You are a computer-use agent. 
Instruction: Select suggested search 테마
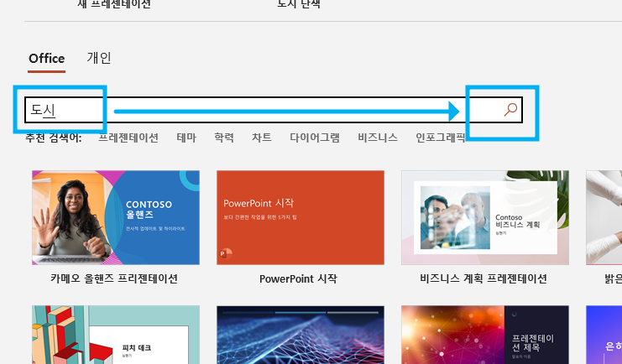click(186, 138)
